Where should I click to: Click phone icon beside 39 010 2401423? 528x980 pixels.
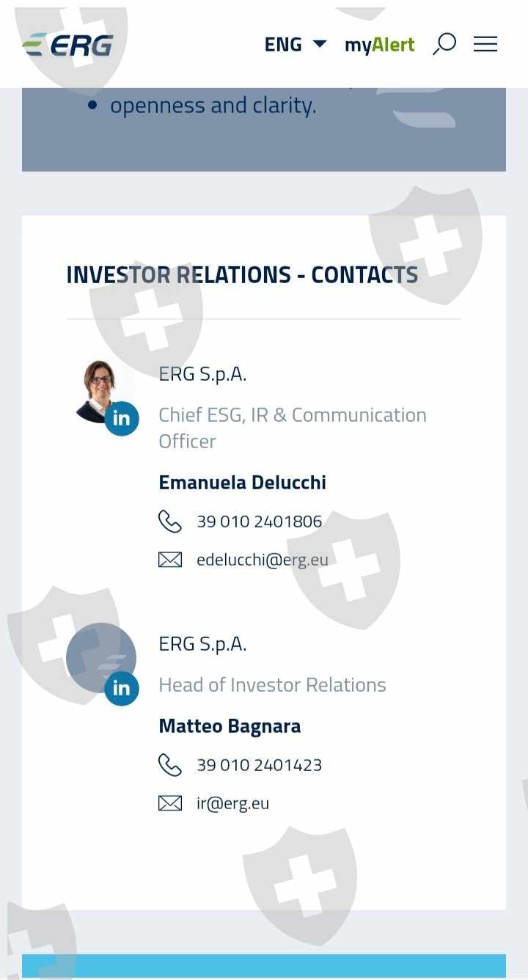pyautogui.click(x=170, y=765)
